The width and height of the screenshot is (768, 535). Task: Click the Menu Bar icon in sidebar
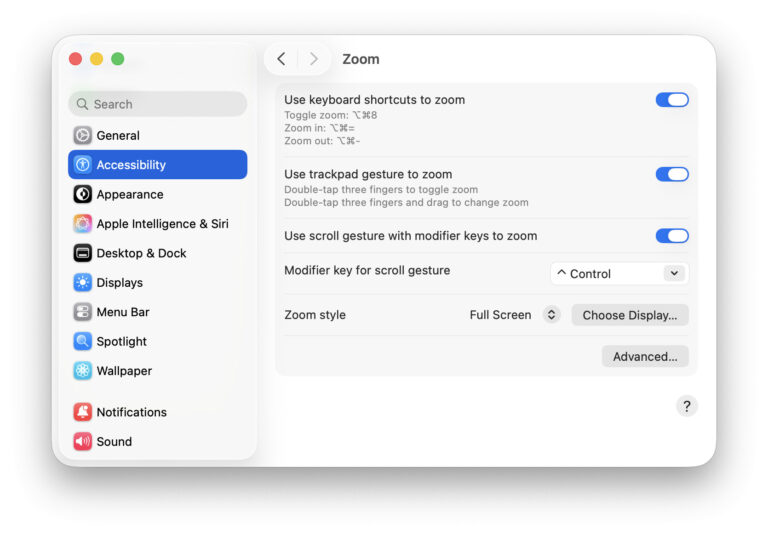[83, 312]
